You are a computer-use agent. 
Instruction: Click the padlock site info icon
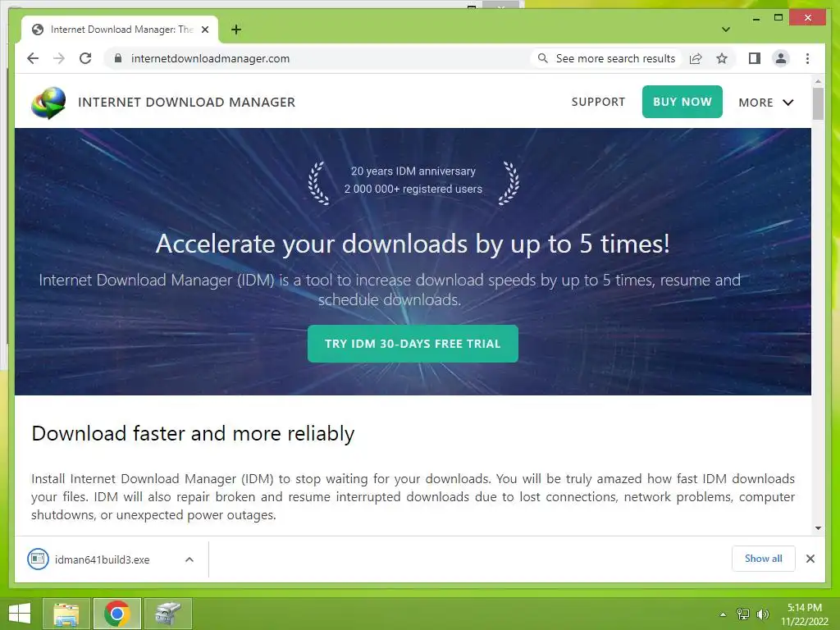pos(118,58)
